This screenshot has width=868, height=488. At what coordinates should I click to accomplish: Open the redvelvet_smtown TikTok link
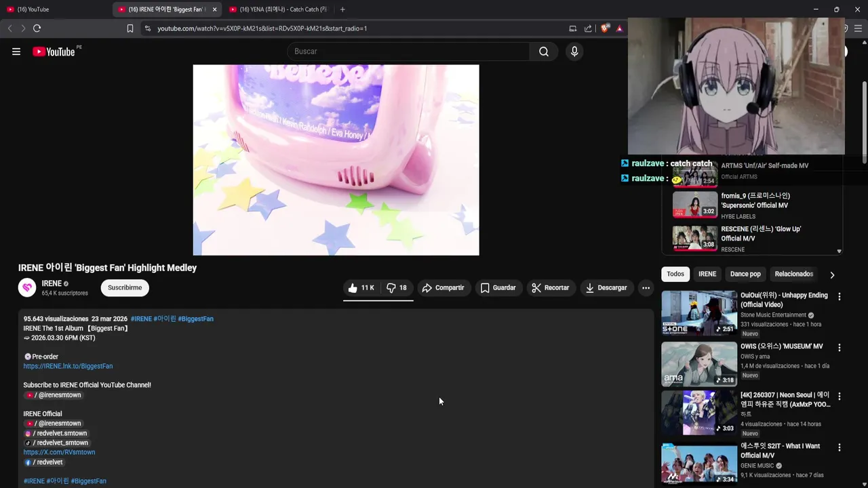(x=56, y=443)
